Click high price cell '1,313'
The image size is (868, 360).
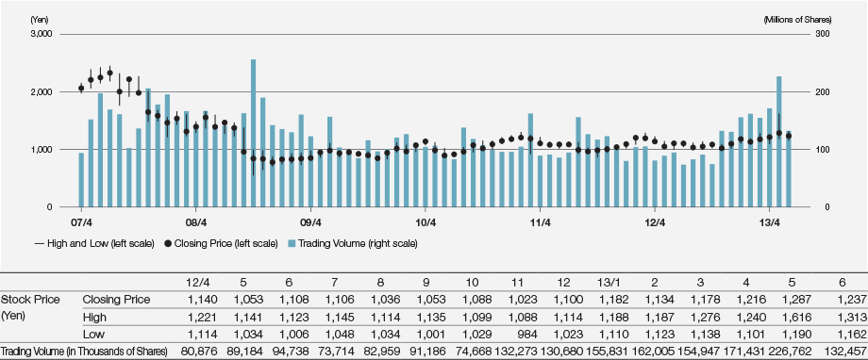tap(854, 318)
